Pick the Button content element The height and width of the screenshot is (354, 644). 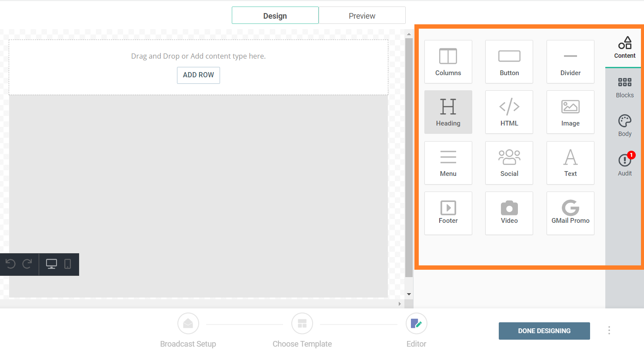509,62
